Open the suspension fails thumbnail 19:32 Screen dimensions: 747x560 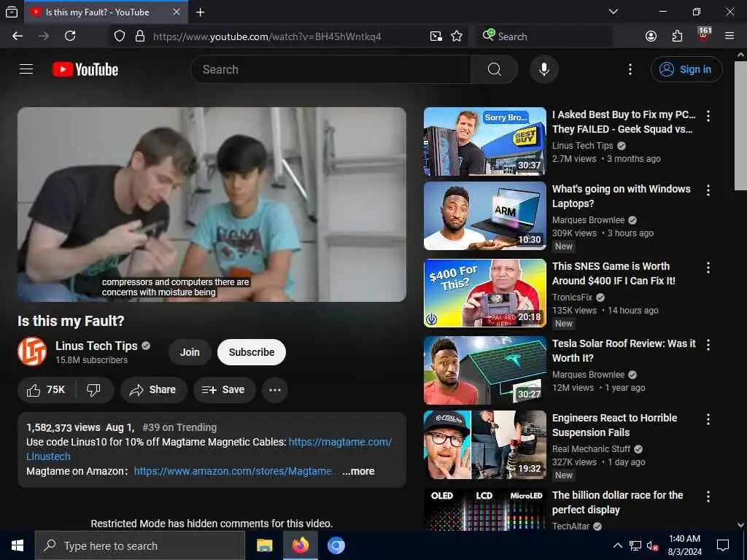pos(485,445)
